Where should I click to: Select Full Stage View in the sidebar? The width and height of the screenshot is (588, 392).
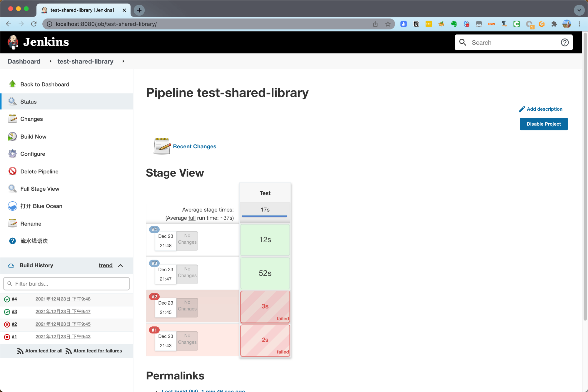40,189
